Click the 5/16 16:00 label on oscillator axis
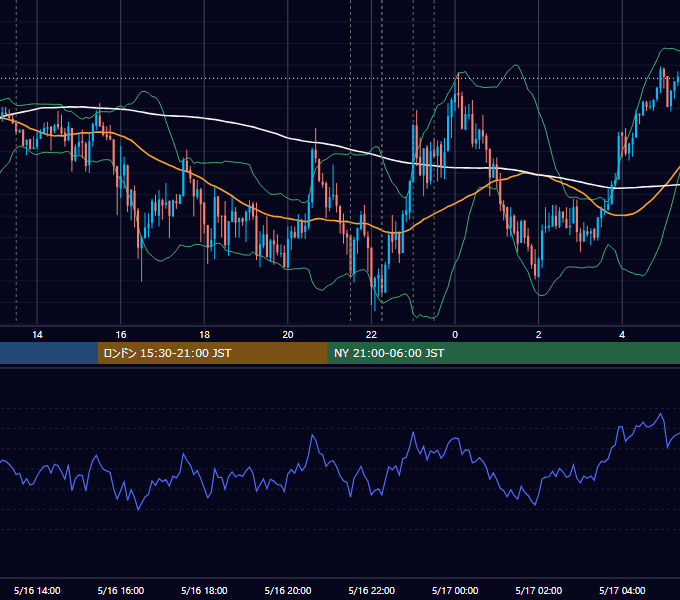Viewport: 680px width, 600px height. point(121,590)
